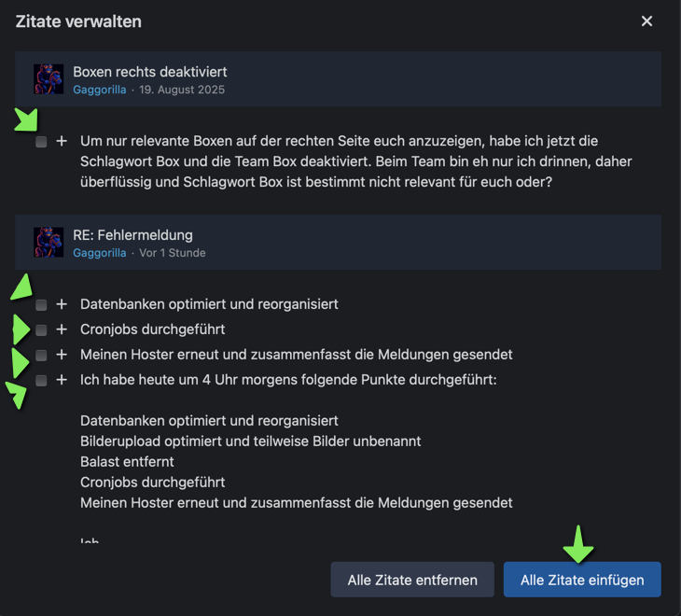Insert 'Meinen Hoster erneut' quote with plus icon

pos(62,355)
